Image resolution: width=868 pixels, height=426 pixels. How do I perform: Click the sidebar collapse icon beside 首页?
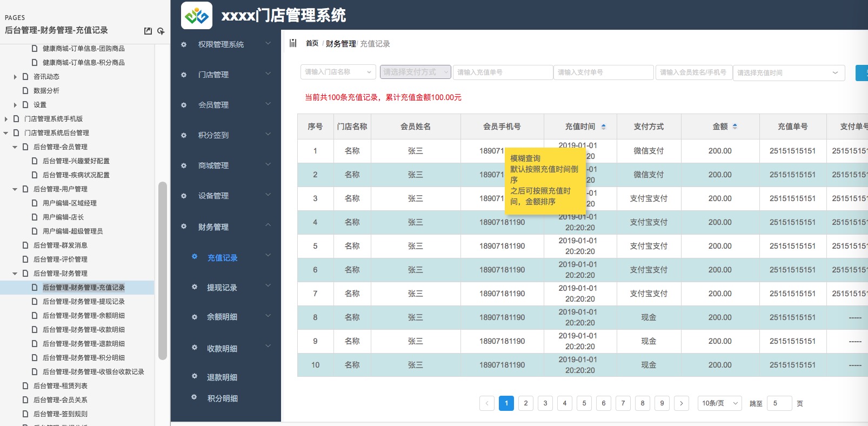293,43
